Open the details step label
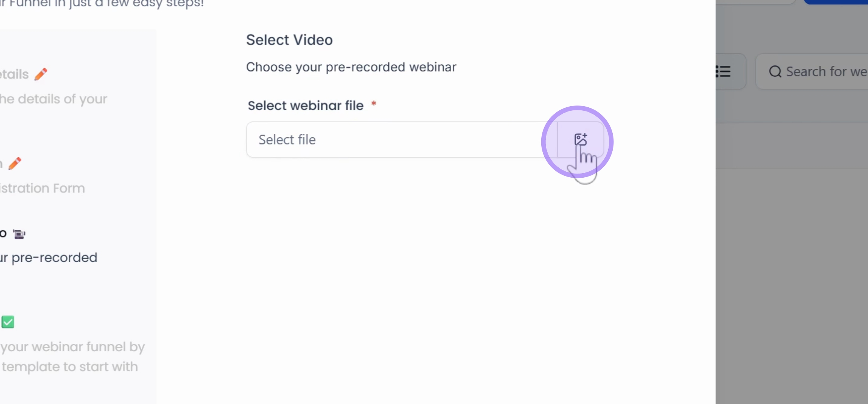Image resolution: width=868 pixels, height=404 pixels. coord(14,74)
